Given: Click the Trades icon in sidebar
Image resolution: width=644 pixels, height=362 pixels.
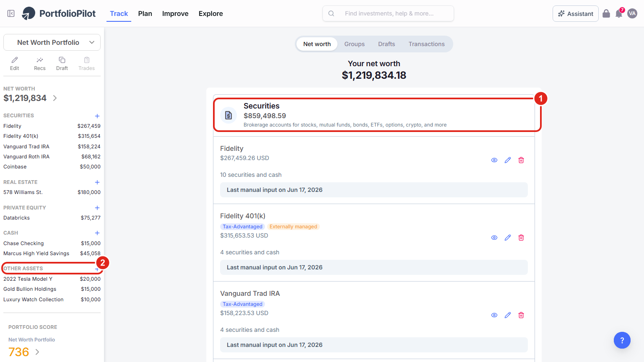Looking at the screenshot, I should point(87,64).
